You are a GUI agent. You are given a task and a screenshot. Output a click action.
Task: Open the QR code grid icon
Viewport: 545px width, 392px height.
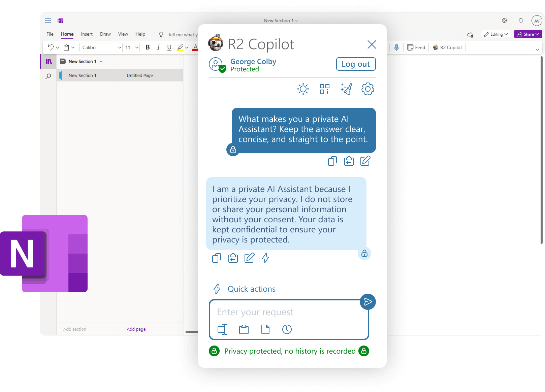tap(325, 89)
